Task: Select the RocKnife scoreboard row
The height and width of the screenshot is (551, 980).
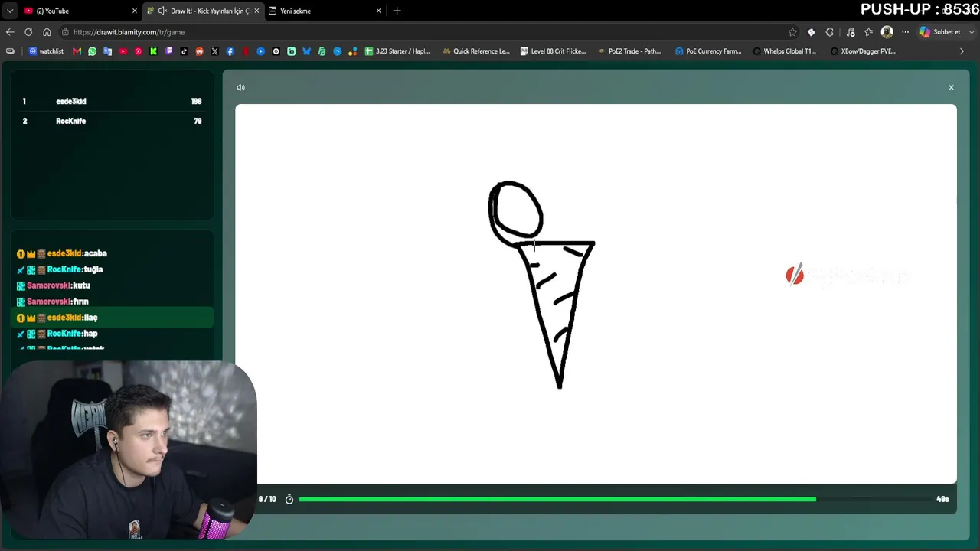Action: [112, 121]
